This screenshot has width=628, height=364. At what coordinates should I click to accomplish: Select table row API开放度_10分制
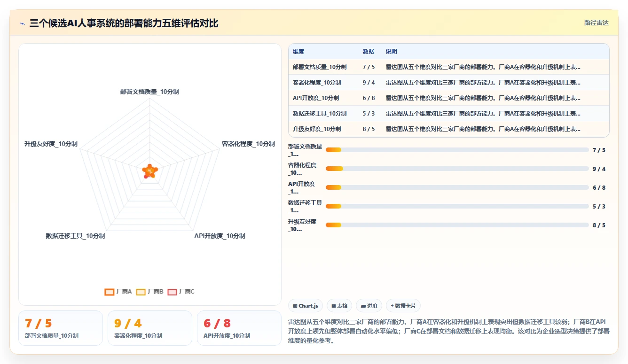tap(448, 98)
